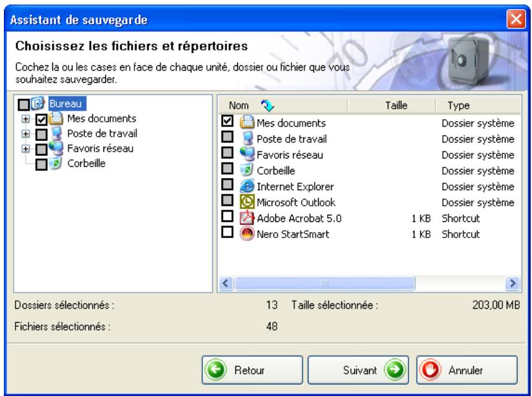Viewport: 532px width, 396px height.
Task: Close the Assistant de sauvegarde window
Action: click(516, 19)
